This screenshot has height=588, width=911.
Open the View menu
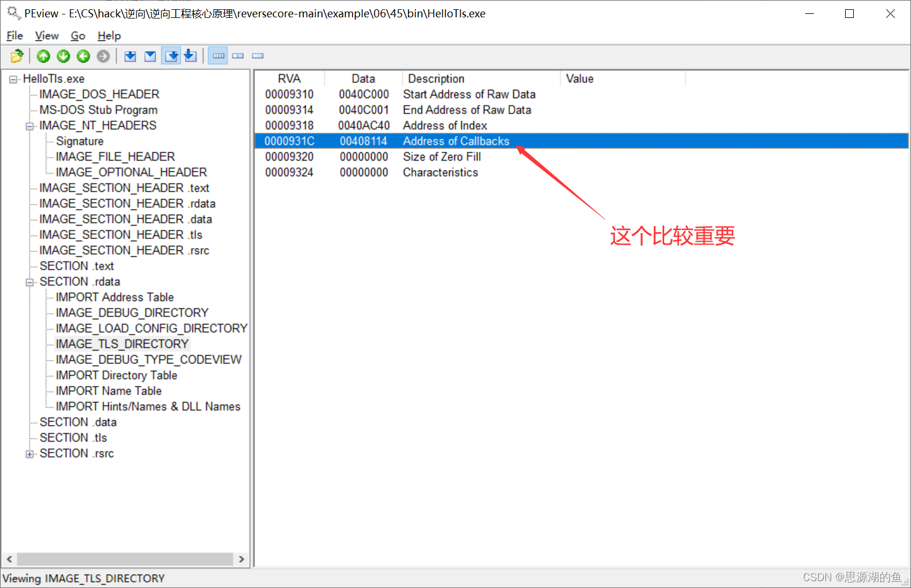(47, 36)
